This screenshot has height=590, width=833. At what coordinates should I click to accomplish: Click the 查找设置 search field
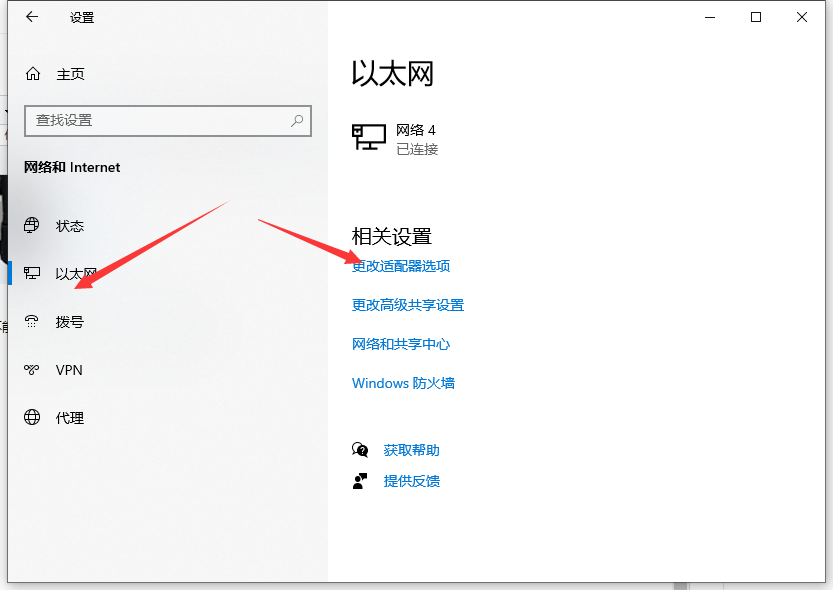point(160,120)
